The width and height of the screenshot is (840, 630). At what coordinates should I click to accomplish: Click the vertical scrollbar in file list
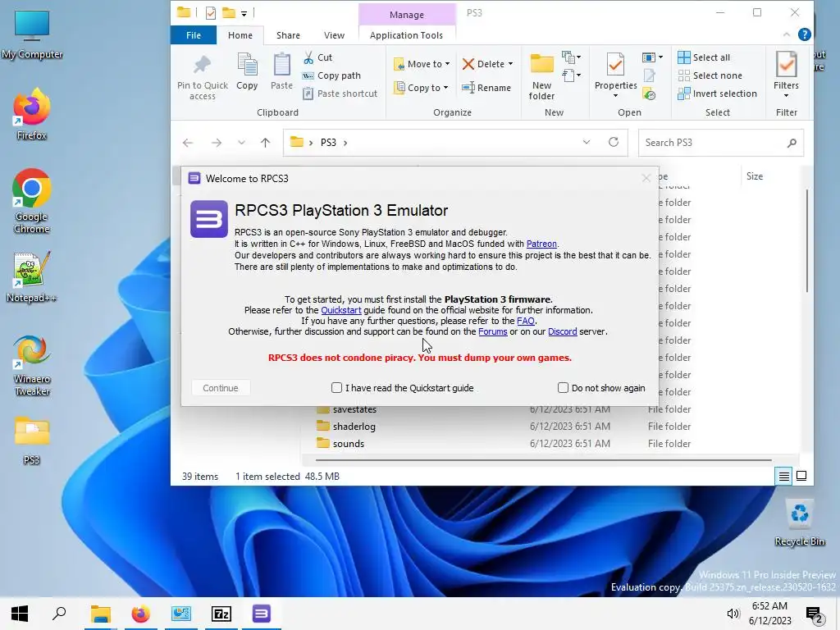tap(807, 241)
